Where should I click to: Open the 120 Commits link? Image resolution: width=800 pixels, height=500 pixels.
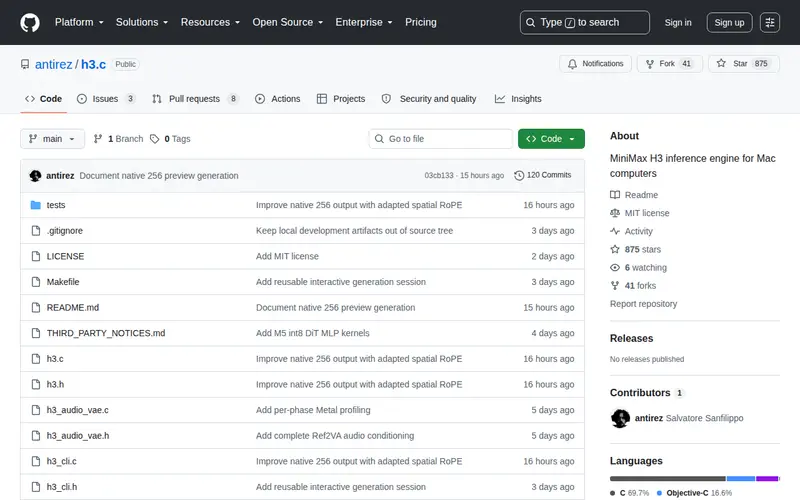click(543, 175)
